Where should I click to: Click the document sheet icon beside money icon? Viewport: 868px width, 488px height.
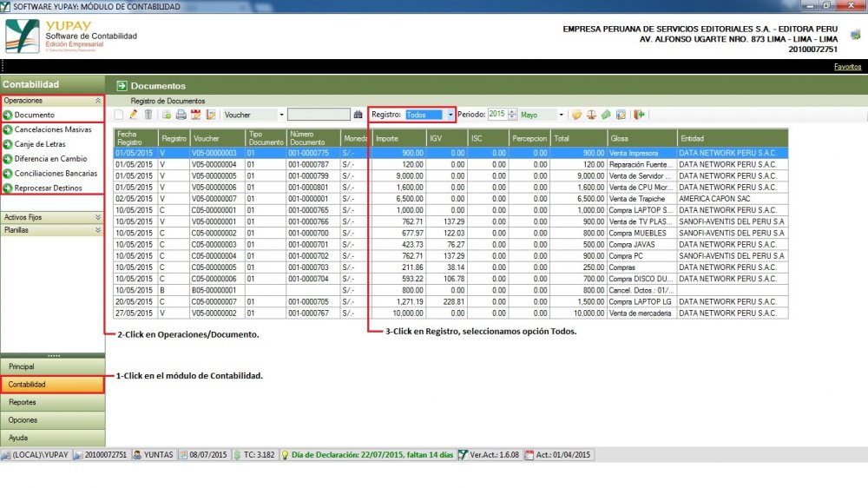pos(621,115)
